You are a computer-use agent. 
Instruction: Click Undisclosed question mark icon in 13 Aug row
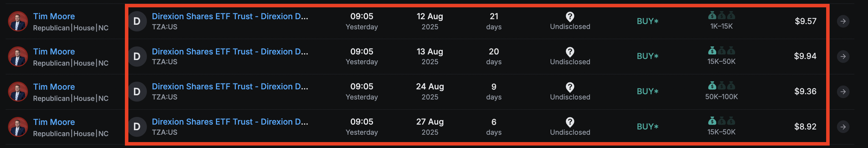(570, 52)
